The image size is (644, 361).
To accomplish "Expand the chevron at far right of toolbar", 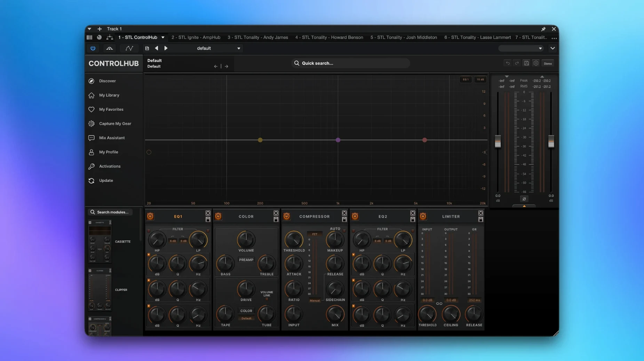I will (x=552, y=48).
